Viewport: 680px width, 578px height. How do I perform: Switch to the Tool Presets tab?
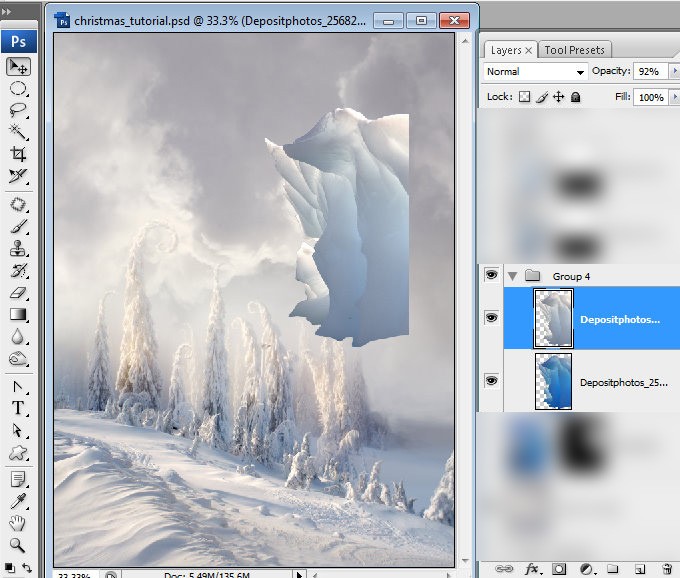point(574,50)
